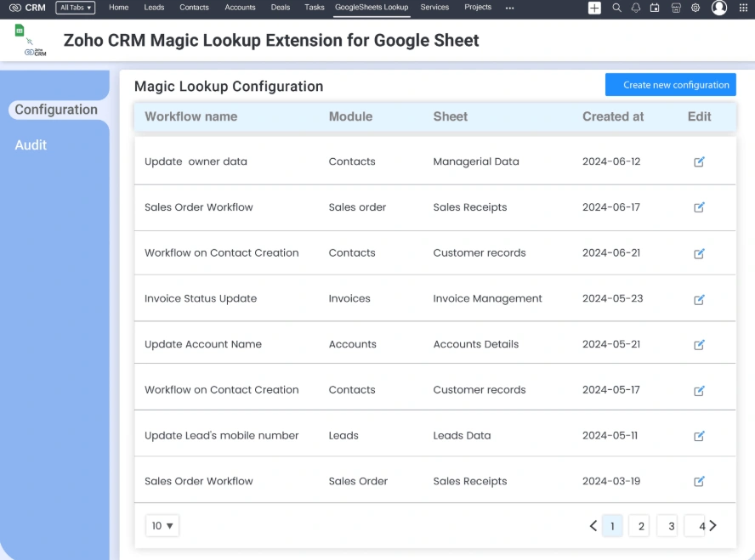Image resolution: width=755 pixels, height=560 pixels.
Task: Click the user profile avatar
Action: point(718,8)
